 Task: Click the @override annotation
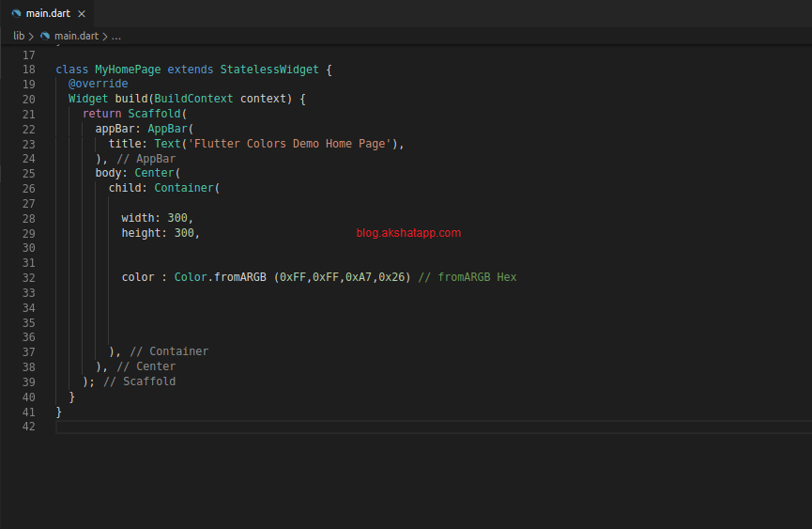click(98, 85)
